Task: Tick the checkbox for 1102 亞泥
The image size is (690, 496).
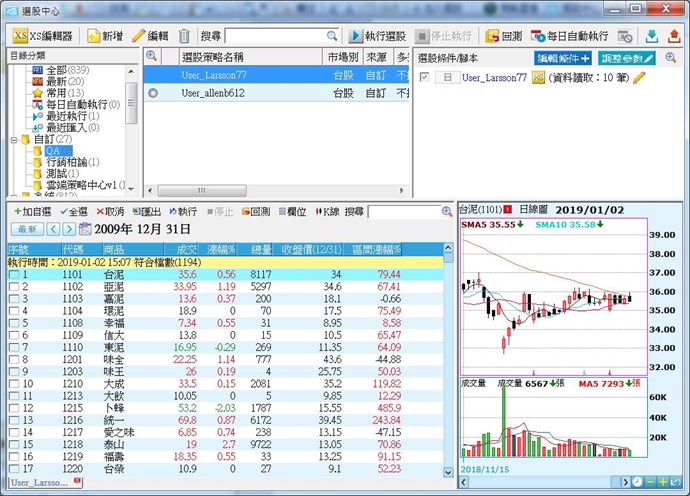Action: (13, 286)
